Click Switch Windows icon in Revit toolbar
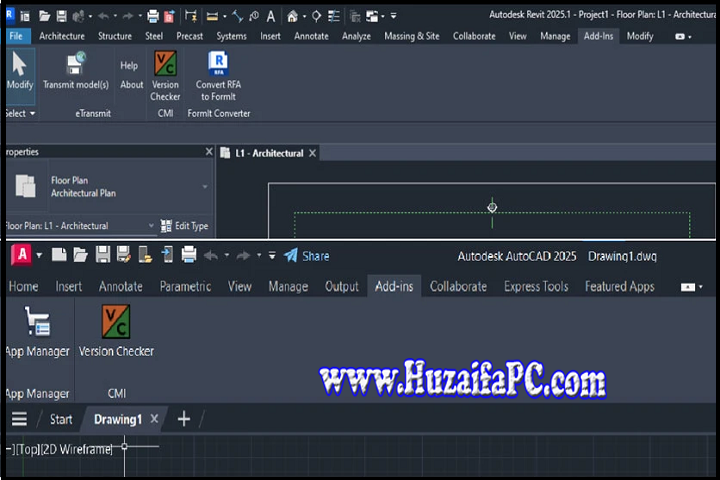 pyautogui.click(x=372, y=17)
